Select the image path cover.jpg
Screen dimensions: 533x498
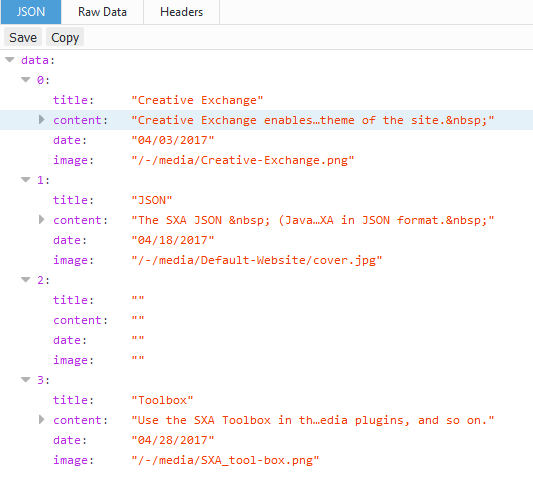(257, 260)
